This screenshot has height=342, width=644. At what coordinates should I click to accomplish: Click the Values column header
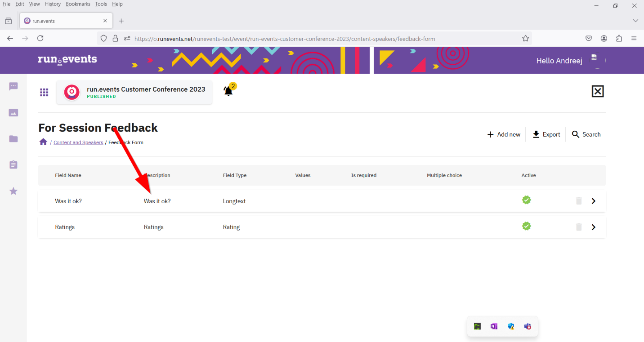tap(303, 175)
